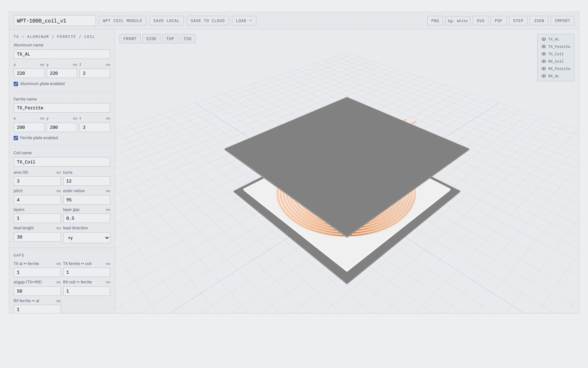
Task: Click the IMPORT button
Action: [562, 21]
